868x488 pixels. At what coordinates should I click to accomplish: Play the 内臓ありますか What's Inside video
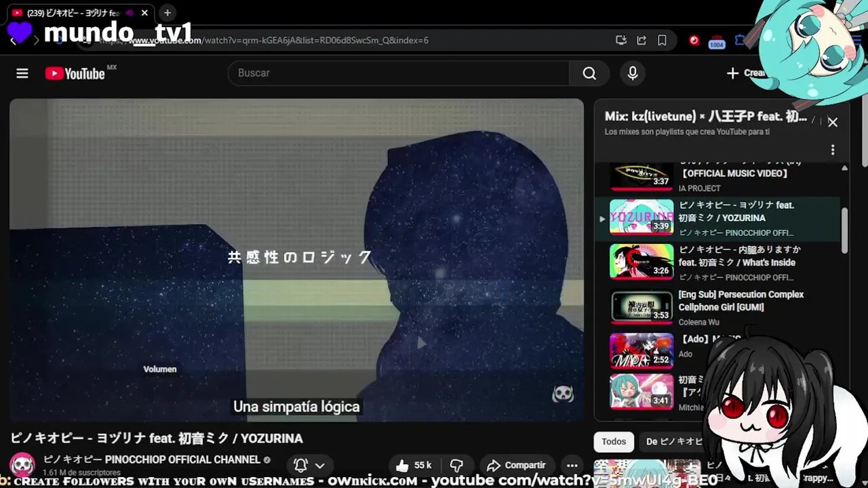719,263
